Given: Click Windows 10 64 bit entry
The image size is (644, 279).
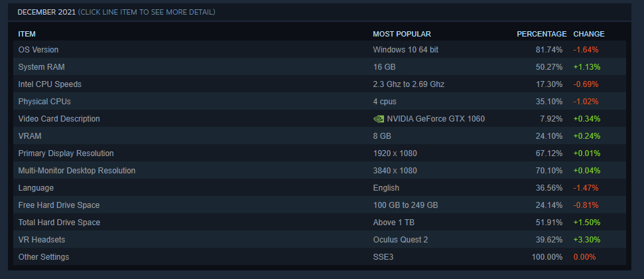Looking at the screenshot, I should 405,50.
